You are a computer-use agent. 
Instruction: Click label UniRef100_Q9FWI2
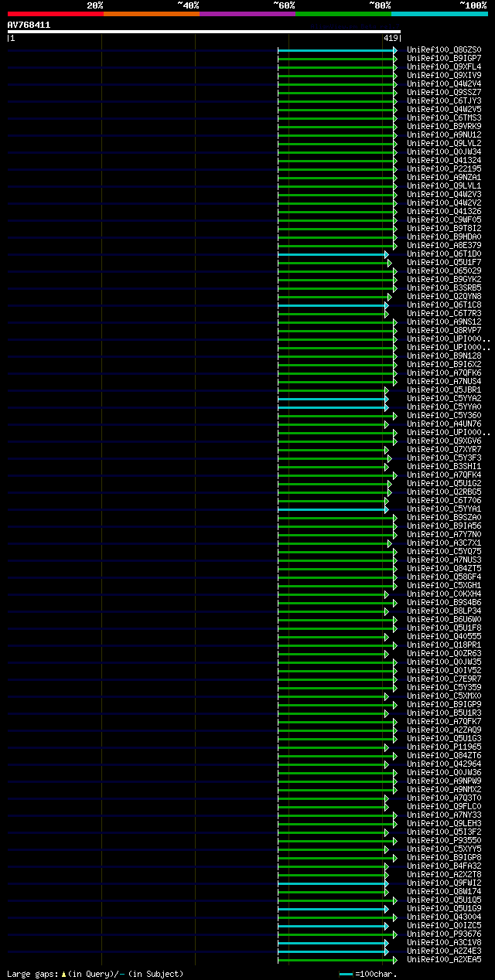coord(444,883)
